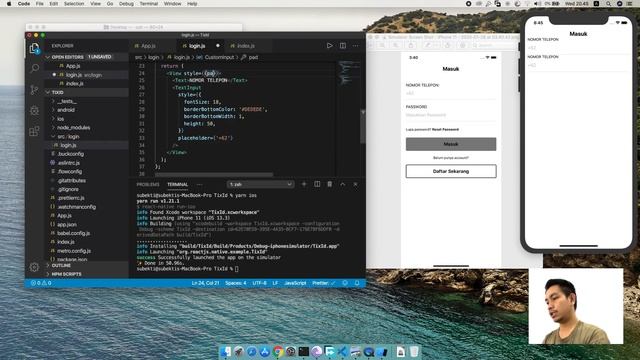640x360 pixels.
Task: Click the code minimap in the editor
Action: point(348,73)
